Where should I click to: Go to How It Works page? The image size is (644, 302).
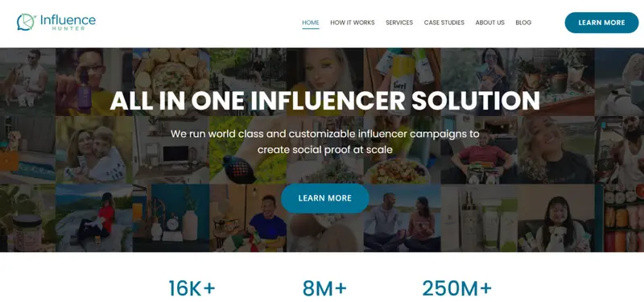pyautogui.click(x=353, y=23)
